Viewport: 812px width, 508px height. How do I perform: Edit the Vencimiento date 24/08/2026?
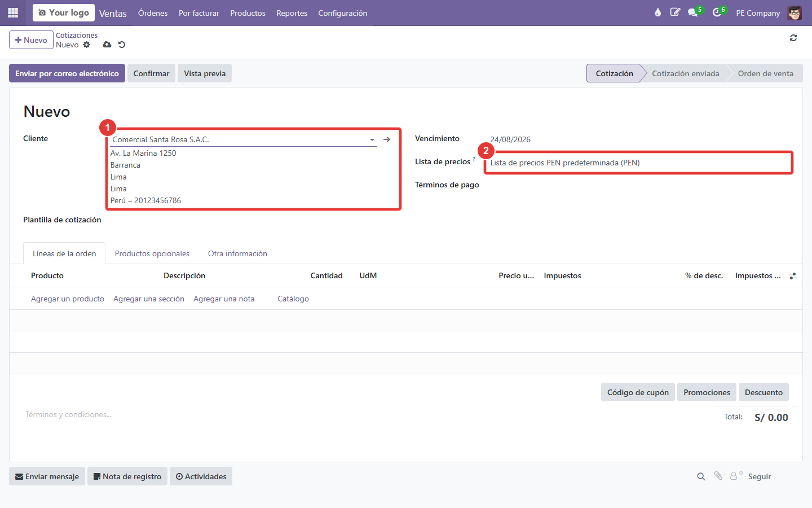[510, 139]
